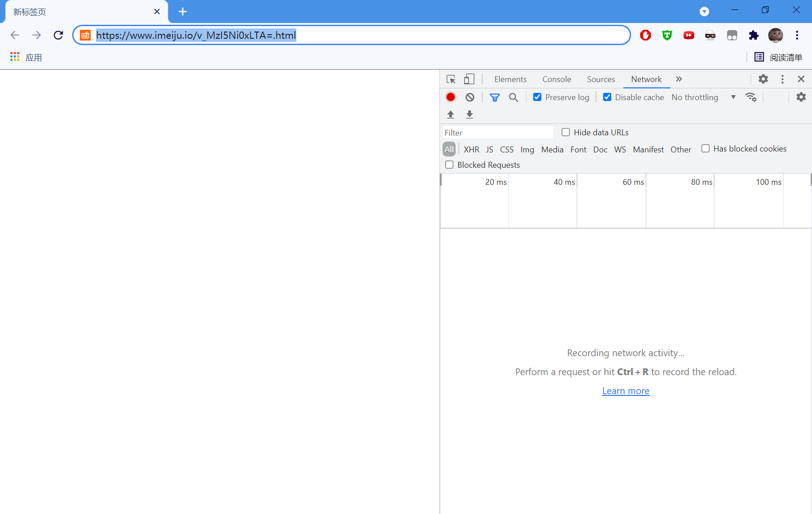This screenshot has height=514, width=812.
Task: Open the red YouTube-style extension
Action: (689, 35)
